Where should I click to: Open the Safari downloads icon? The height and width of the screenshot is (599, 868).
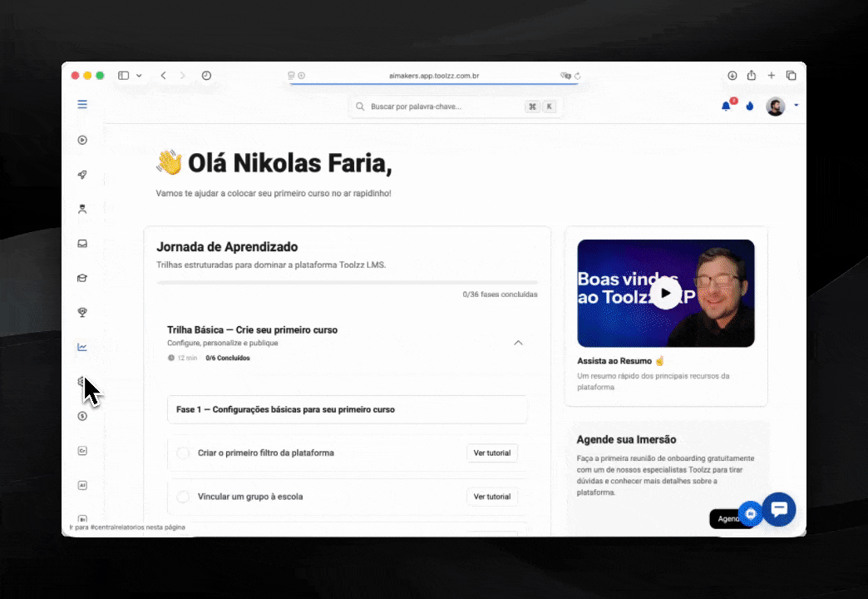tap(732, 76)
